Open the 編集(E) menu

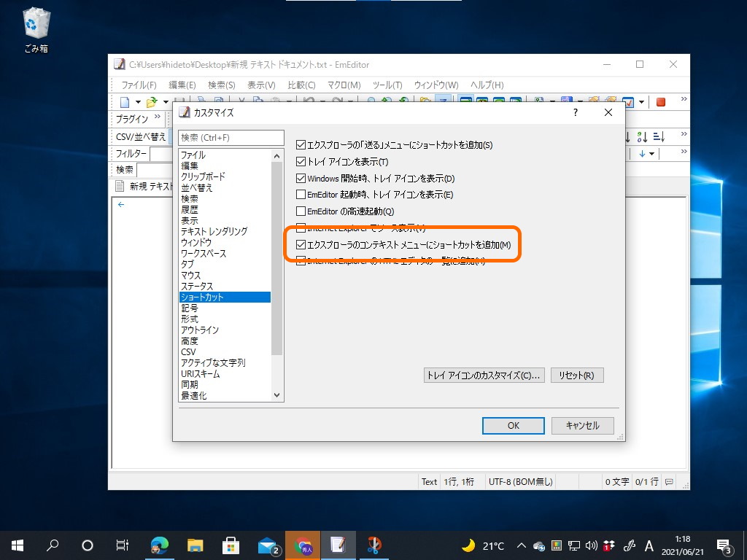tap(182, 85)
